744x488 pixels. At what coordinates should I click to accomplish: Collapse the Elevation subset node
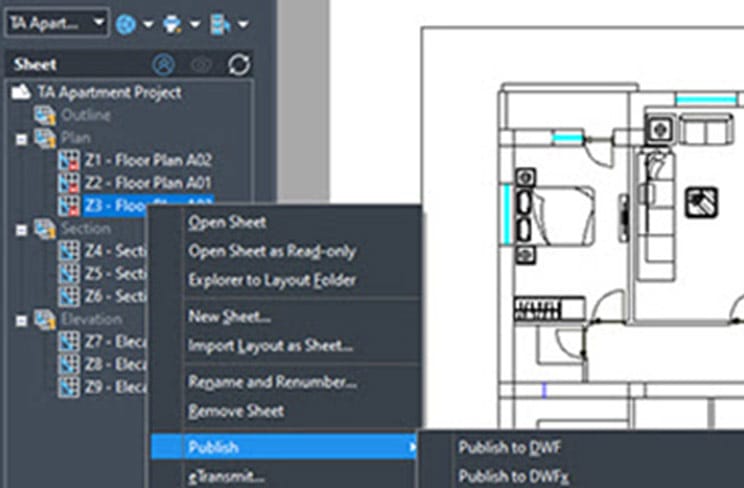click(21, 320)
